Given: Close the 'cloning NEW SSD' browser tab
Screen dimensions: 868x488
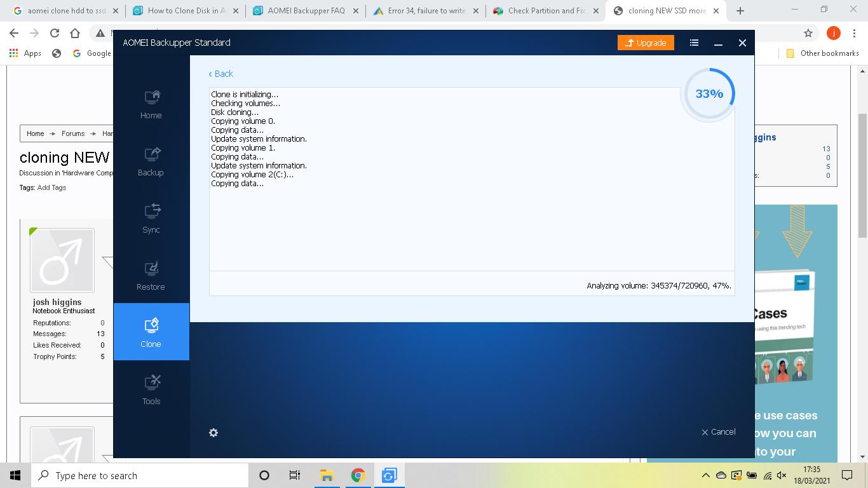Looking at the screenshot, I should [716, 11].
